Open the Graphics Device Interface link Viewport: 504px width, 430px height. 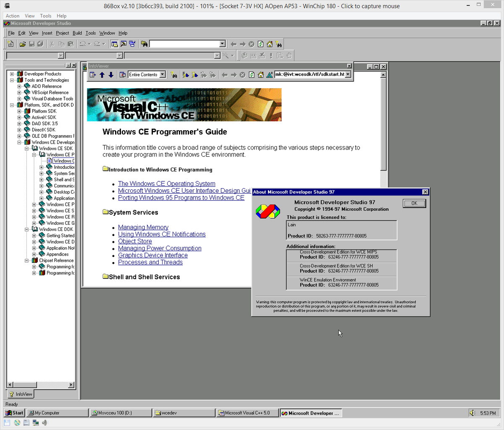point(153,255)
